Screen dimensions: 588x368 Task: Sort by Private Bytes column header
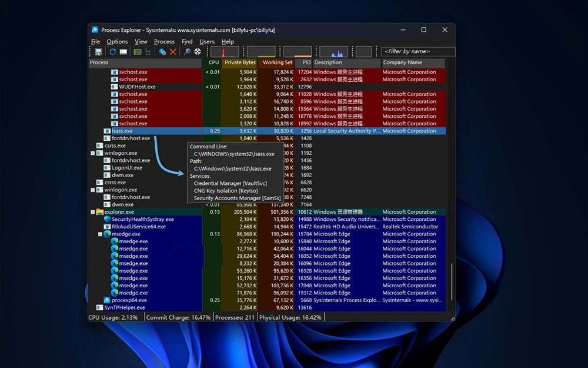pyautogui.click(x=240, y=62)
